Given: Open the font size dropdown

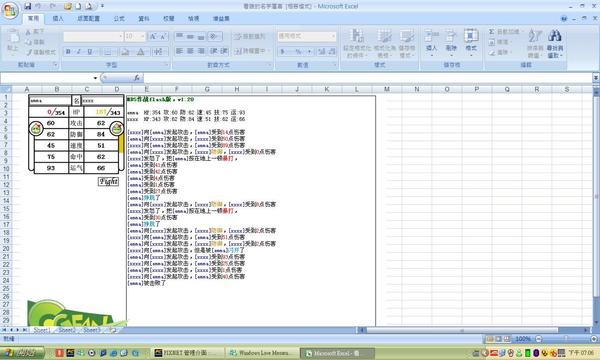Looking at the screenshot, I should point(143,36).
